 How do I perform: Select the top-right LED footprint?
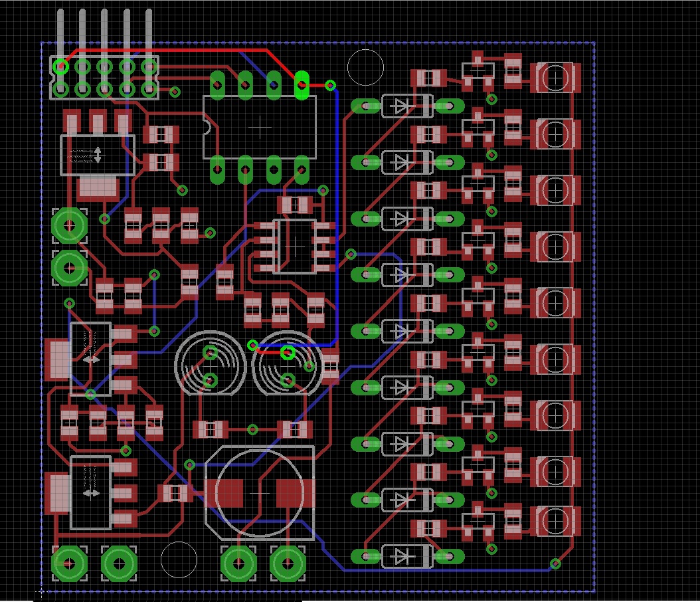coord(555,78)
